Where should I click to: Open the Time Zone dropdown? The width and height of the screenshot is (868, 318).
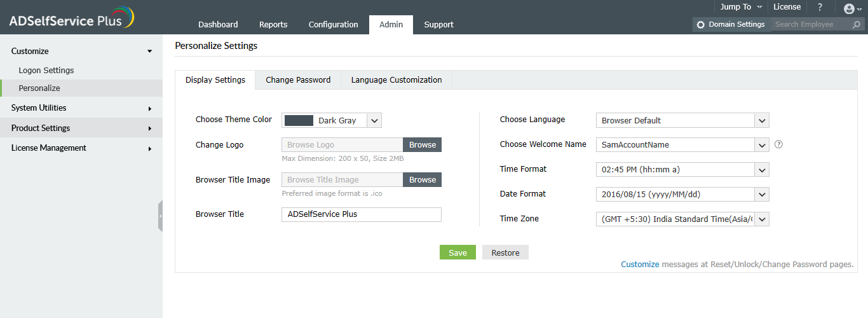pos(762,219)
